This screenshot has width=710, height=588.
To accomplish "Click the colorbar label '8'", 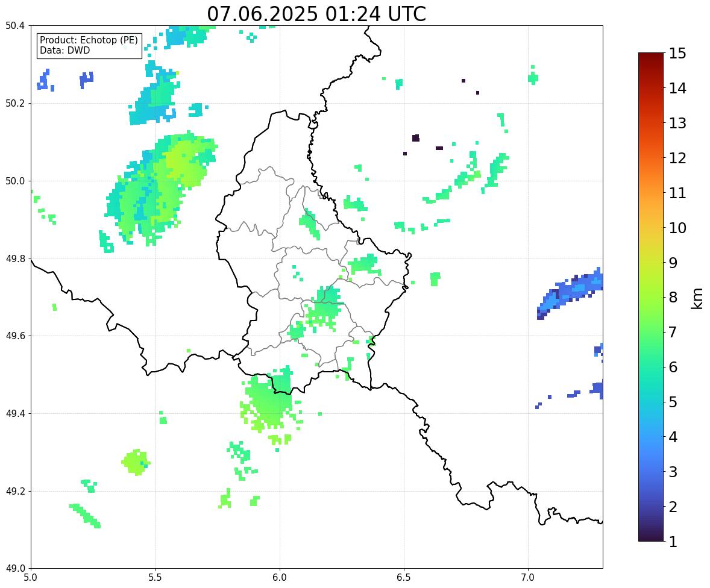I will (673, 298).
